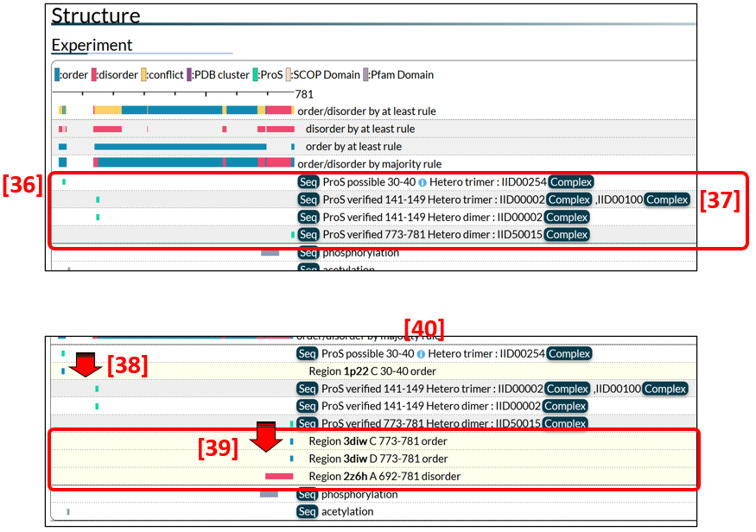
Task: Open Complex for IID00100 in lower panel
Action: point(665,389)
